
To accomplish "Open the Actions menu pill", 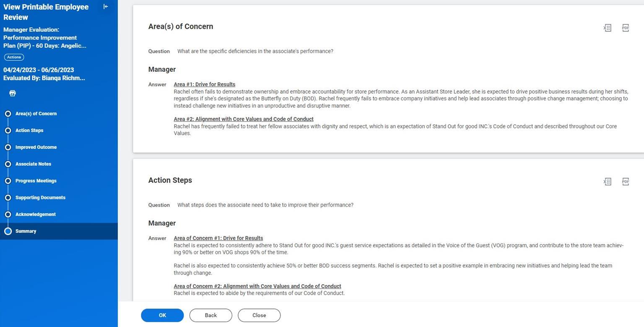I will coord(14,57).
